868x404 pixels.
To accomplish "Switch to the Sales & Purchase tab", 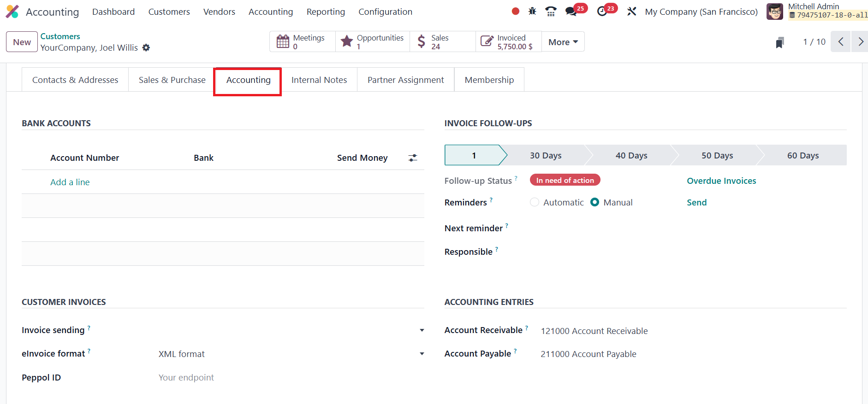I will [172, 80].
